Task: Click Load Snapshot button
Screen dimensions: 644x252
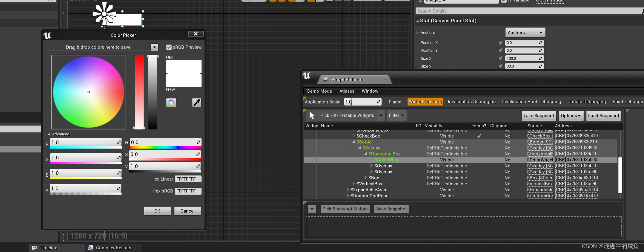Action: (x=604, y=116)
